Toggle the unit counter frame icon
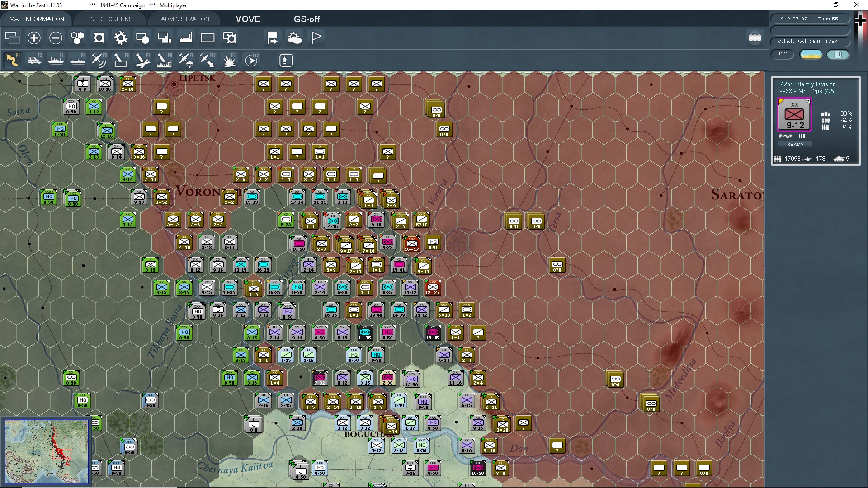The width and height of the screenshot is (868, 488). (99, 38)
